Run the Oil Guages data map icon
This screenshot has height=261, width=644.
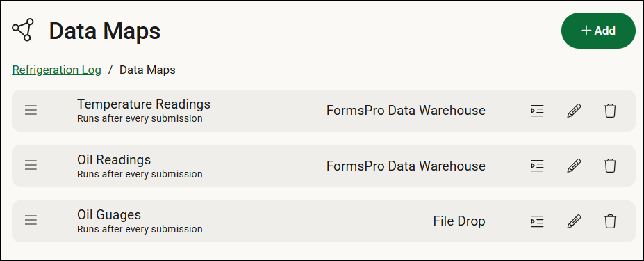(537, 221)
